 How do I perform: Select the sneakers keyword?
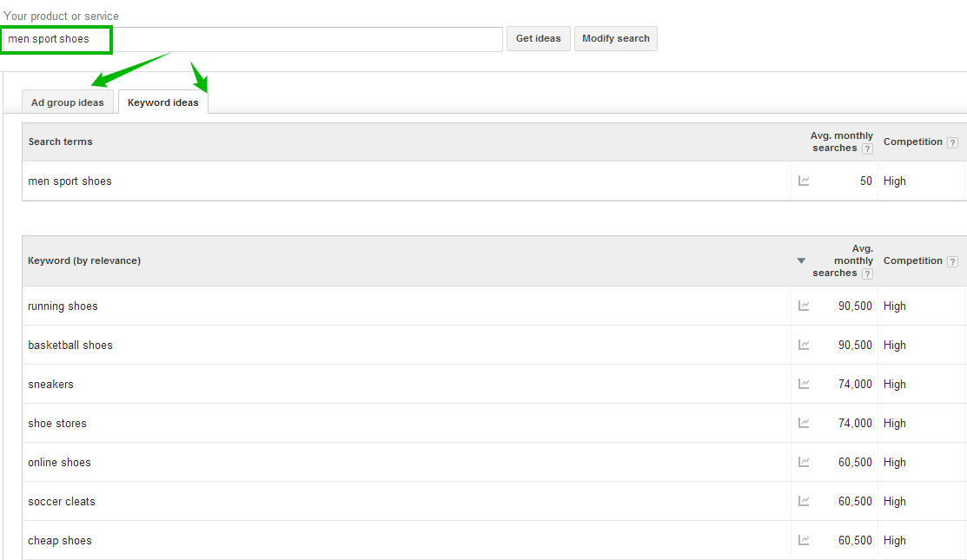point(50,385)
